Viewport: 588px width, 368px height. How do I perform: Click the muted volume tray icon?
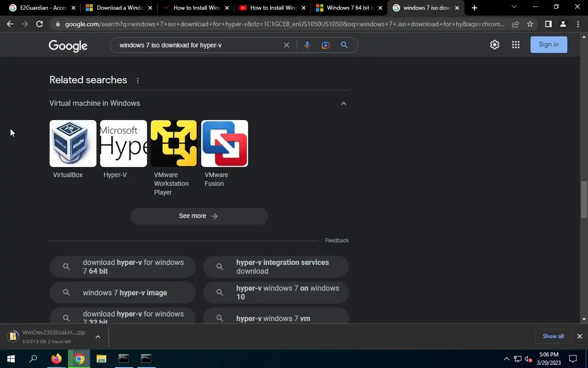pyautogui.click(x=528, y=359)
